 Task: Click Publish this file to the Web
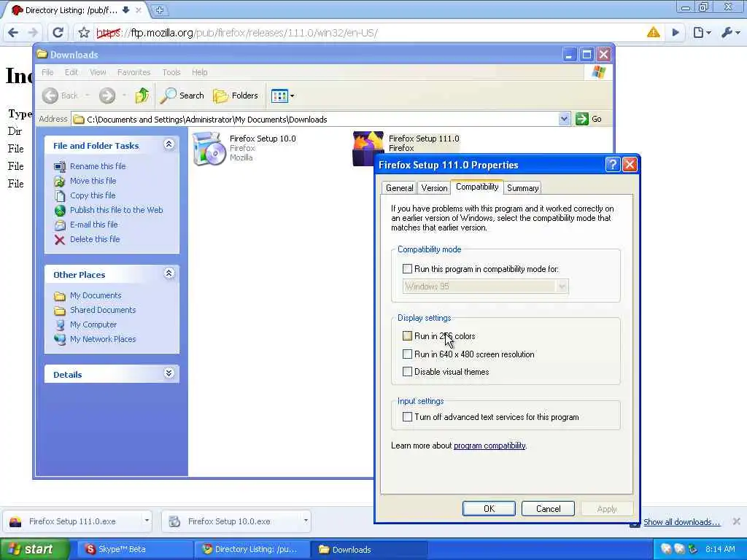click(x=116, y=210)
